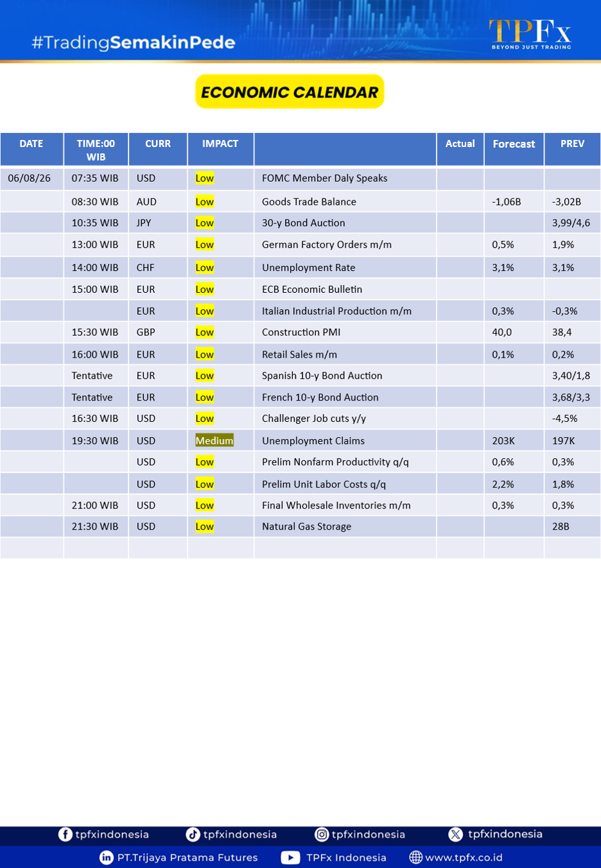Open the www.tpfx.co.id link

464,858
